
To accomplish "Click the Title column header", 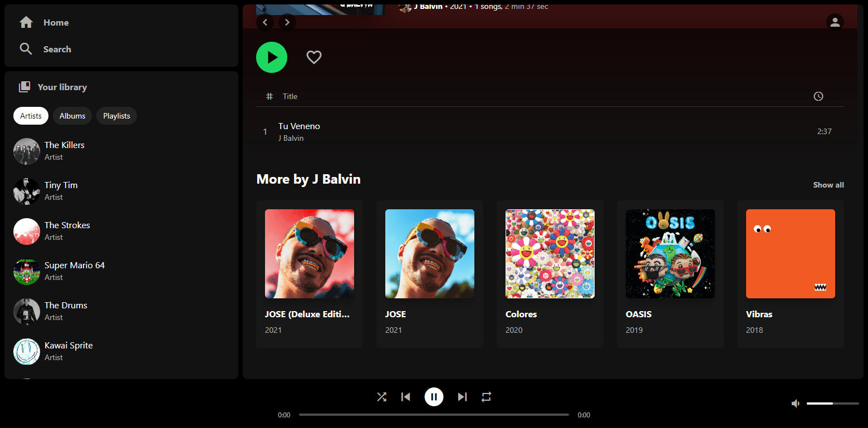I will pos(290,96).
